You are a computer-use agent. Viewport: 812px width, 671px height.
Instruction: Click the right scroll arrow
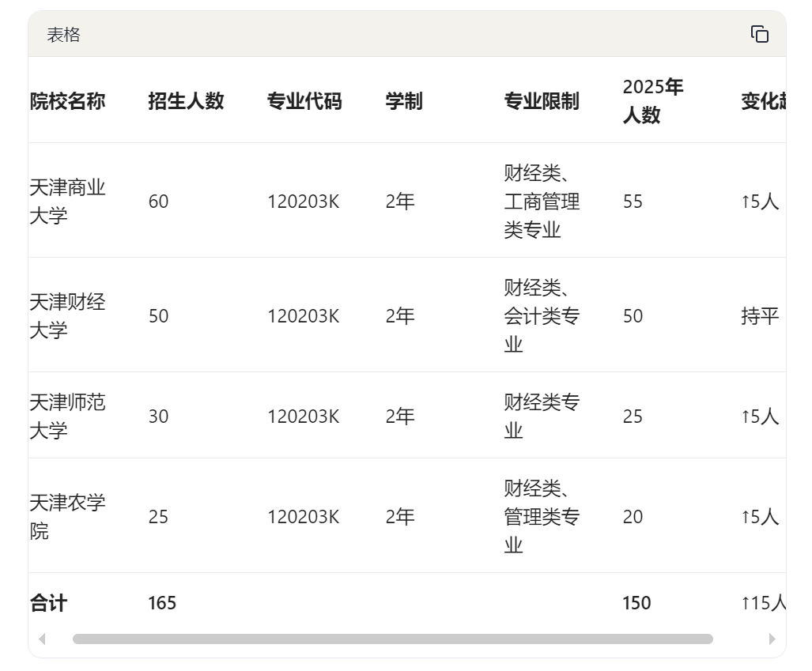(772, 639)
